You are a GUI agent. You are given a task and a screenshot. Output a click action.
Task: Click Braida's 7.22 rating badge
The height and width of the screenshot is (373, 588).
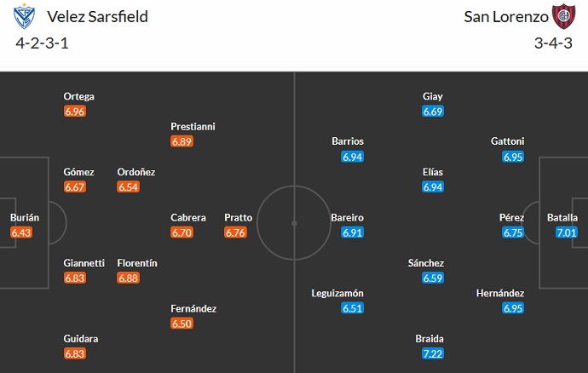click(x=433, y=353)
